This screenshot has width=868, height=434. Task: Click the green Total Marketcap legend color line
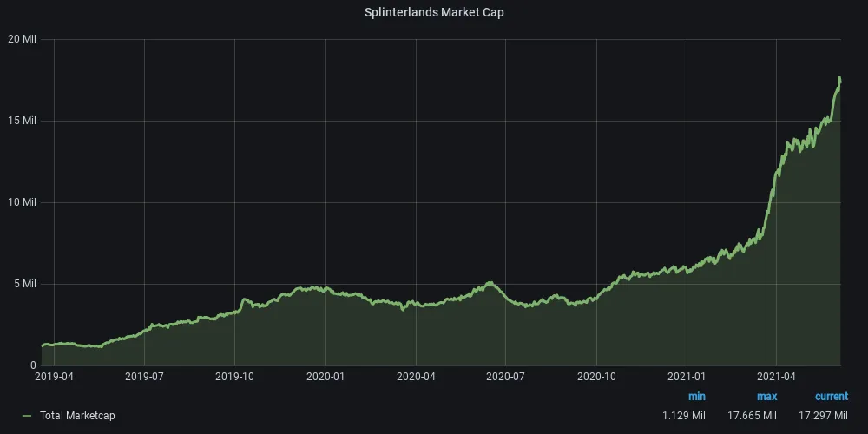pos(27,416)
